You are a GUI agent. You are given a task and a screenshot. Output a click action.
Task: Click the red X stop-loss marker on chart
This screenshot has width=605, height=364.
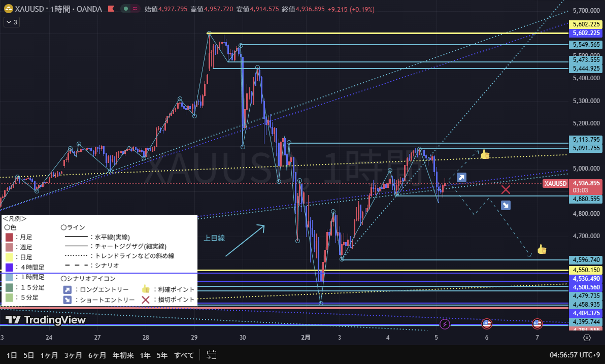tap(506, 190)
